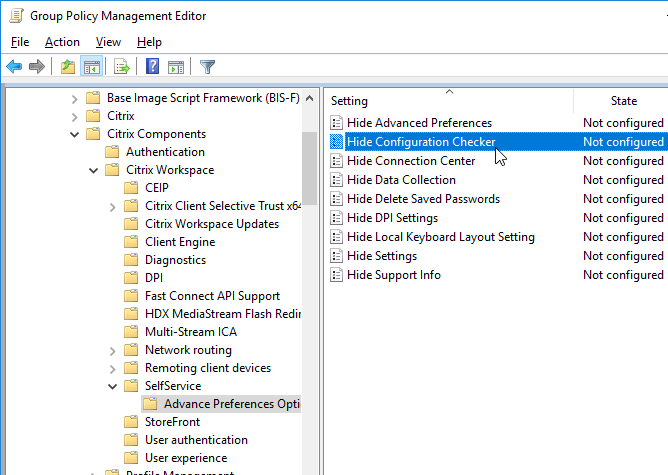Open the Action menu
This screenshot has height=475, width=668.
tap(62, 42)
